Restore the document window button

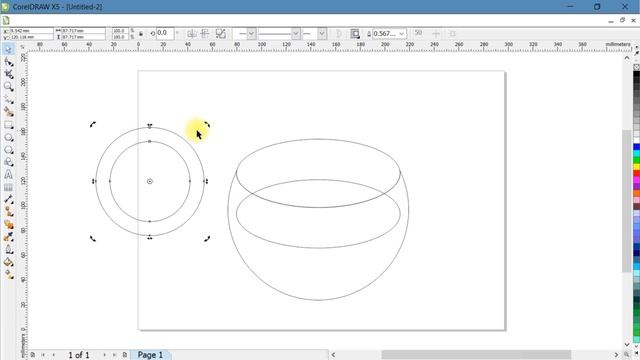622,20
